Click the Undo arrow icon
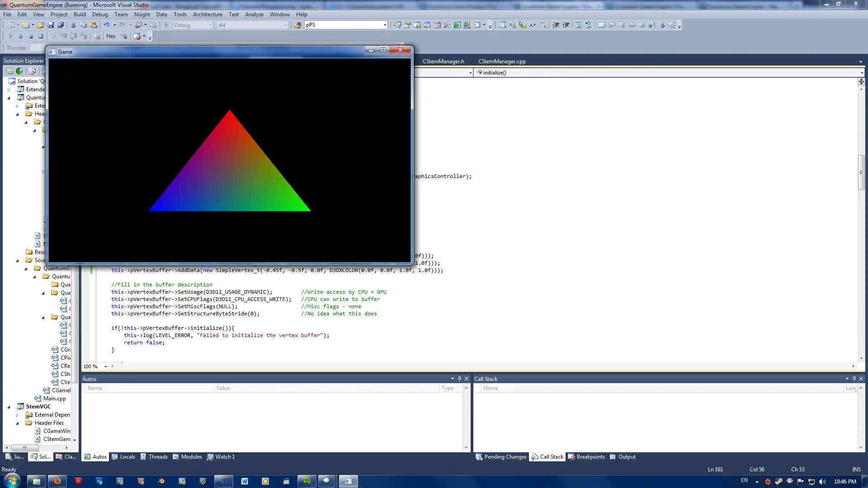 pos(106,25)
